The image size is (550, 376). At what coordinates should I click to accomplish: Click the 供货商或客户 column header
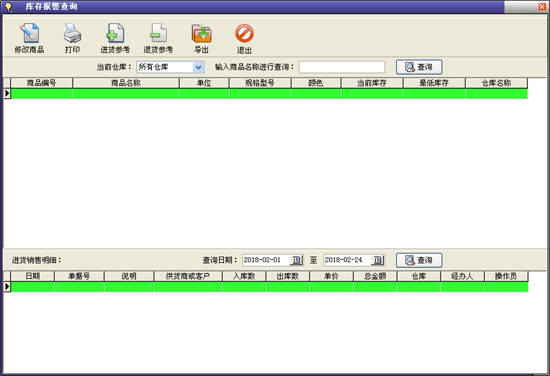[188, 276]
